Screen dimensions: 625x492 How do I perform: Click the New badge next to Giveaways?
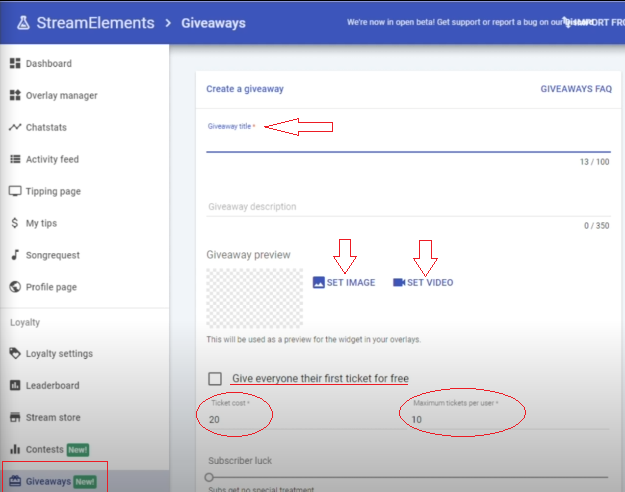tap(85, 482)
